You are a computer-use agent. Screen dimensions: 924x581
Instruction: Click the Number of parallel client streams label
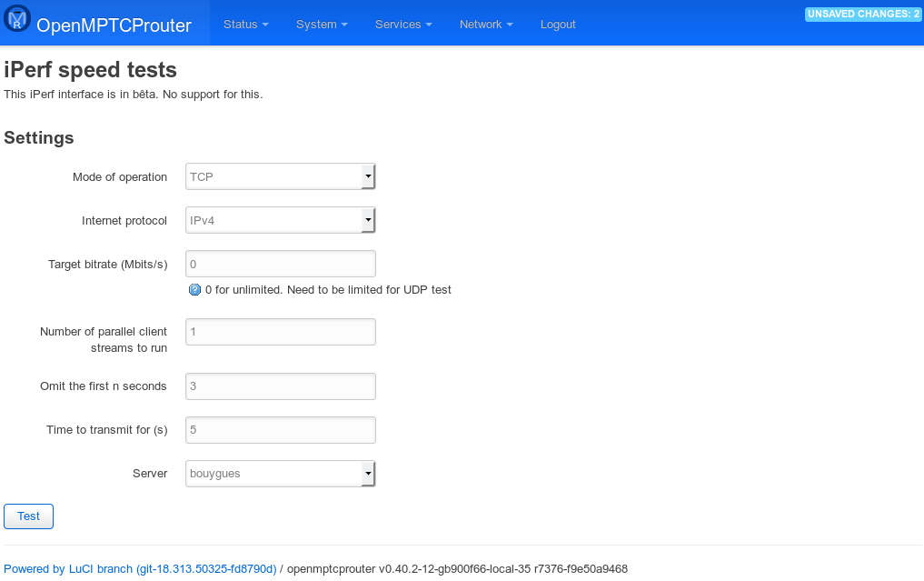coord(104,340)
